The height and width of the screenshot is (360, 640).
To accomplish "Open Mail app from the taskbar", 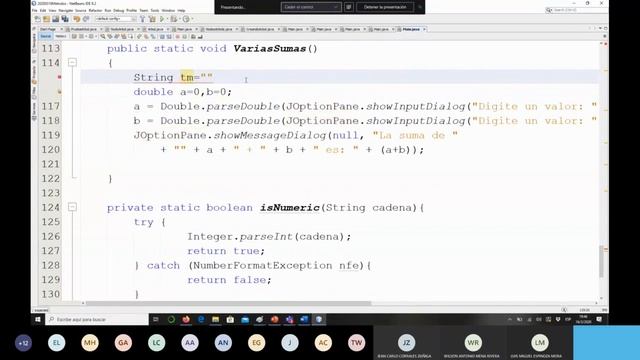I will [x=245, y=320].
